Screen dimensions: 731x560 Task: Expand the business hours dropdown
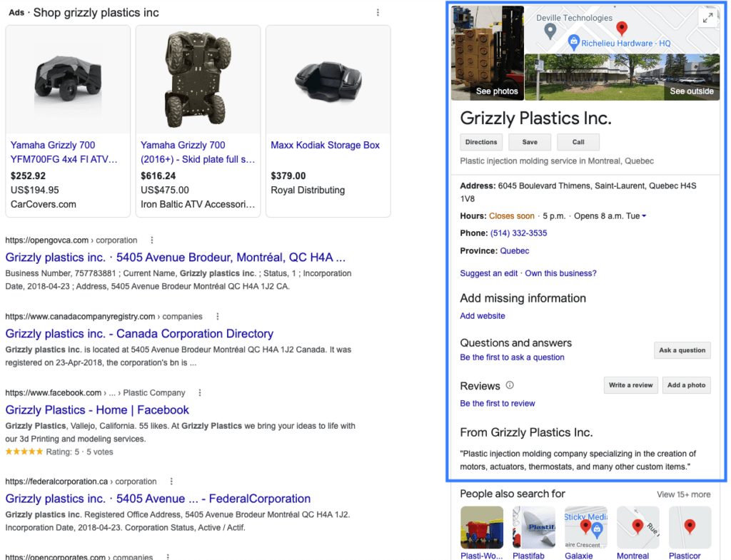pos(644,216)
